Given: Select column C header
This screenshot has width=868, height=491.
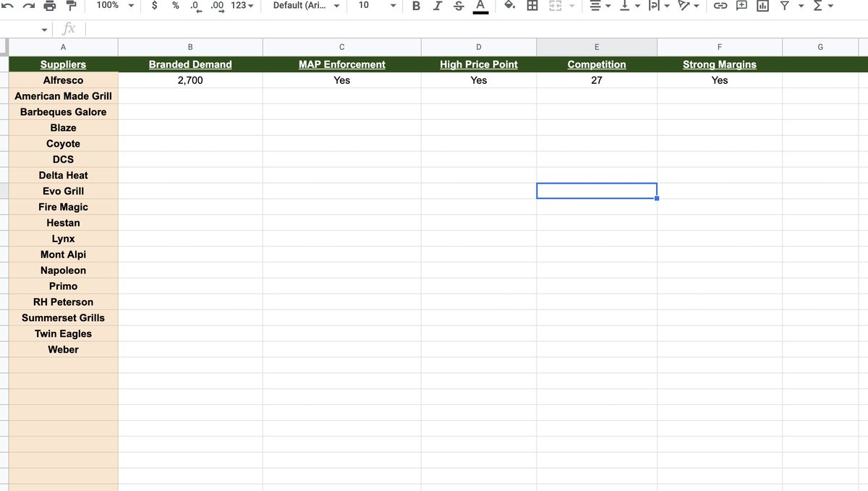Looking at the screenshot, I should coord(342,47).
